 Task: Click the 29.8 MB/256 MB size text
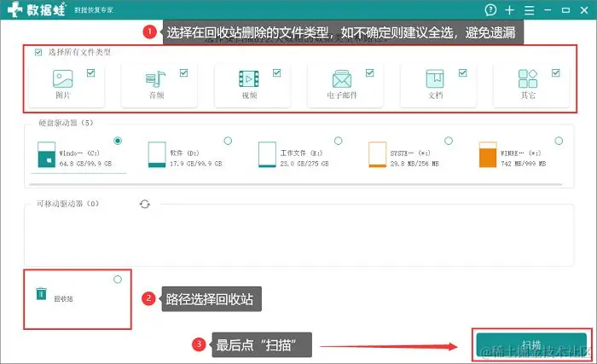tap(414, 164)
